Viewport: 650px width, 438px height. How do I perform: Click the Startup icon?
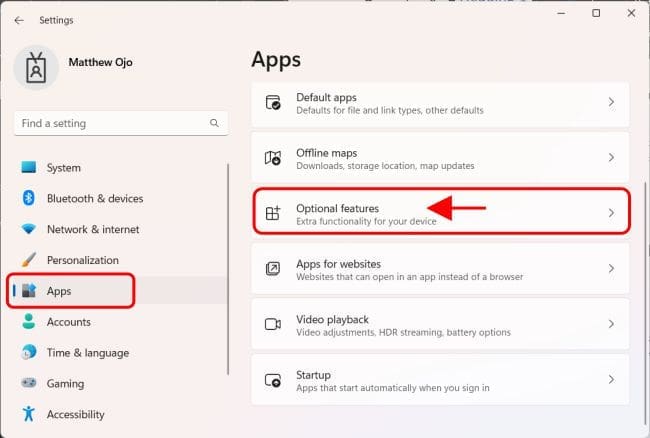pyautogui.click(x=273, y=380)
